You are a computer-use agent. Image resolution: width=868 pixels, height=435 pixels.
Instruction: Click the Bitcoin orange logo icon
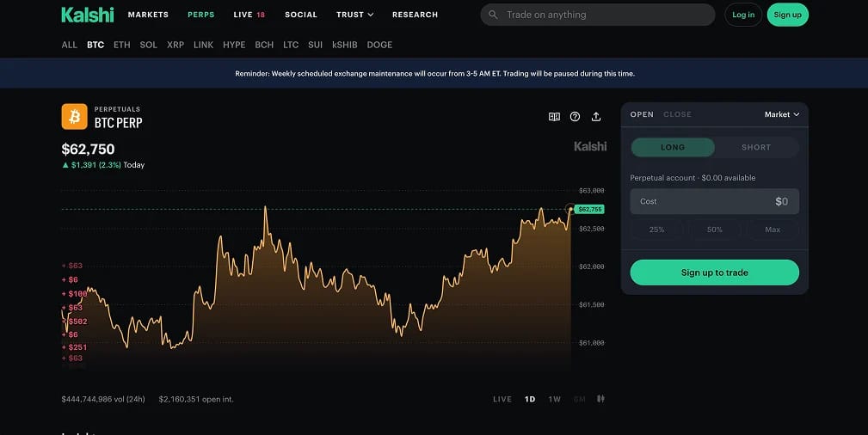click(74, 116)
